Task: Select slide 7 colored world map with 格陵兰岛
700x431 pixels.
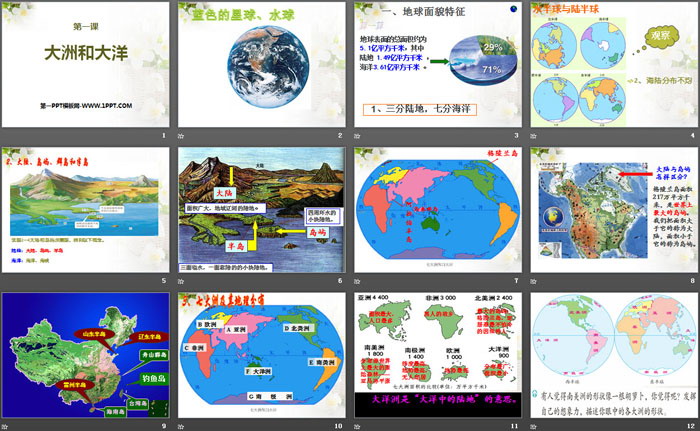Action: coord(438,209)
